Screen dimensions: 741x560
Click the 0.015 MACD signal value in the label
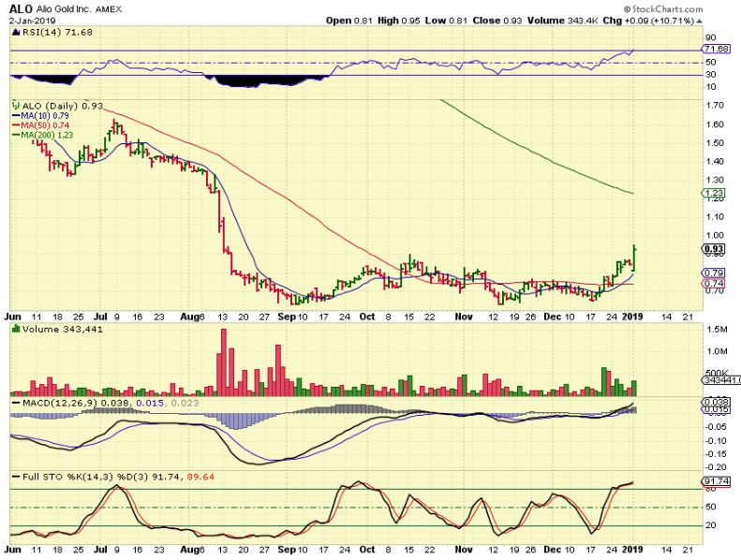(x=150, y=403)
